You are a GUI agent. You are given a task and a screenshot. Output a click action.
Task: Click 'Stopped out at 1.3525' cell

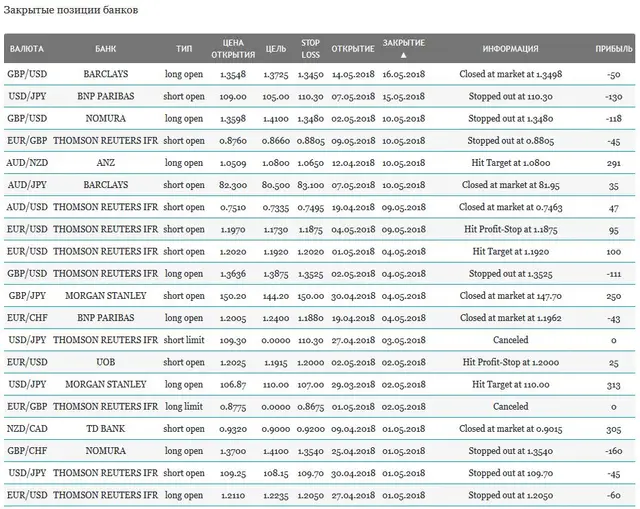point(511,273)
